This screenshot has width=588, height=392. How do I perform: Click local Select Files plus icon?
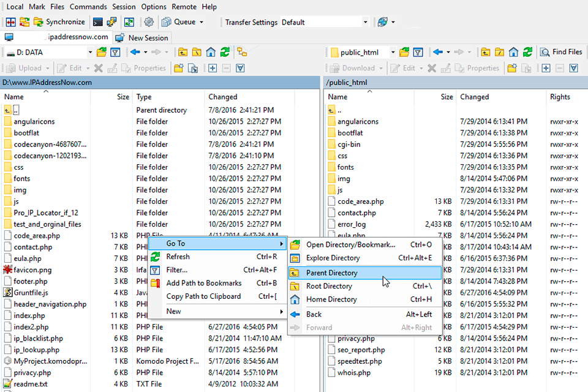tap(213, 68)
